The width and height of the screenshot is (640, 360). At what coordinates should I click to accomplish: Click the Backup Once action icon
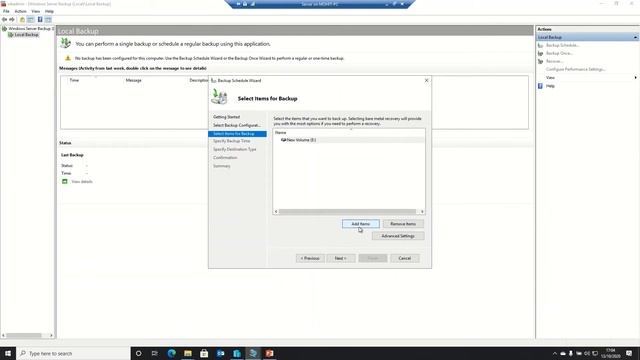(540, 53)
